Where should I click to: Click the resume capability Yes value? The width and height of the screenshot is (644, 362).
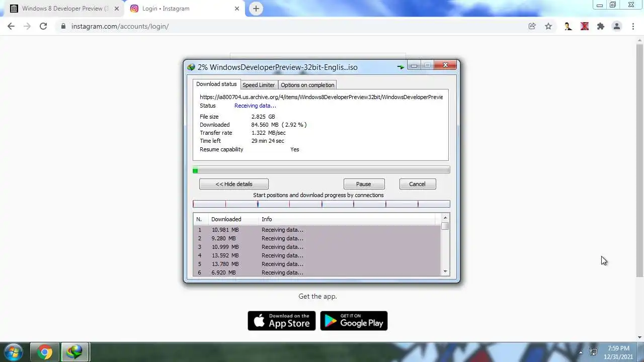(294, 149)
